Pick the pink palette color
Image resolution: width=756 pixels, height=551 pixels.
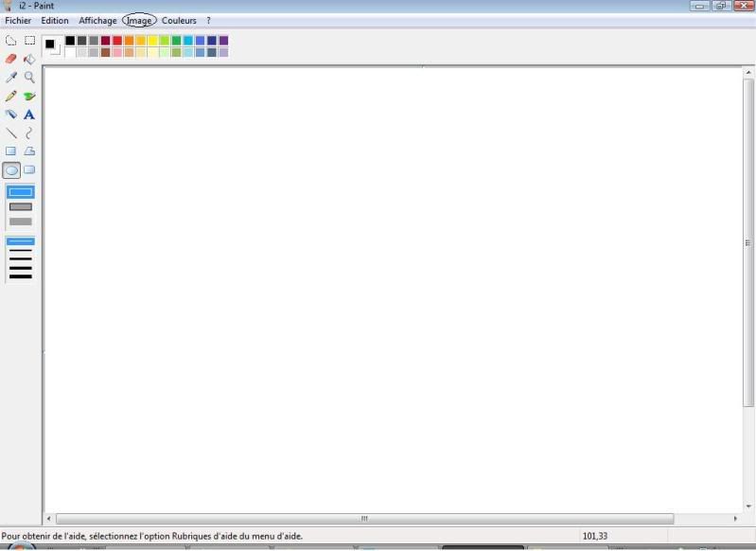[117, 52]
